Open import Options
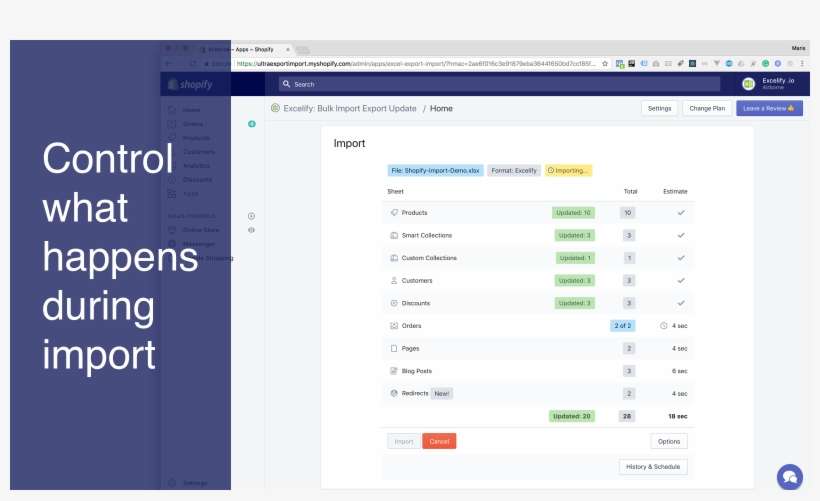 click(669, 441)
